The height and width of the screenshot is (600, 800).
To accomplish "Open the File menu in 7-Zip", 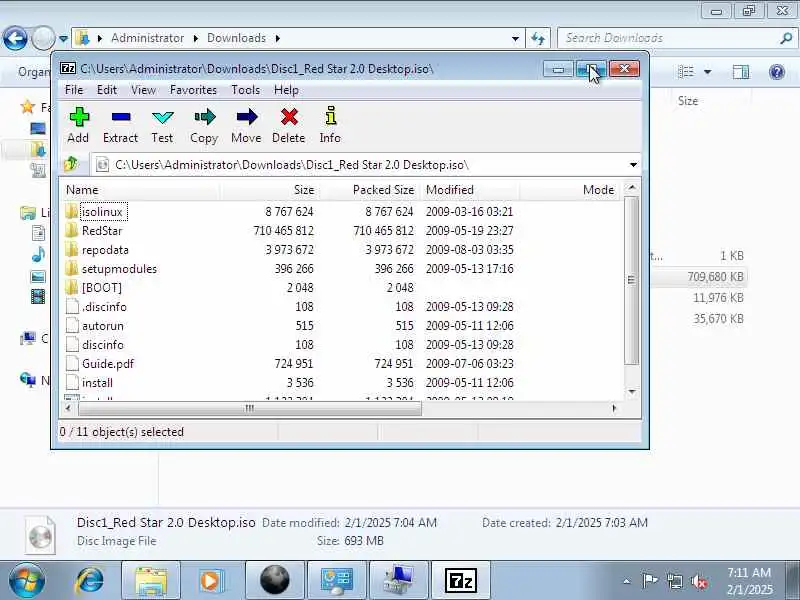I will coord(74,90).
